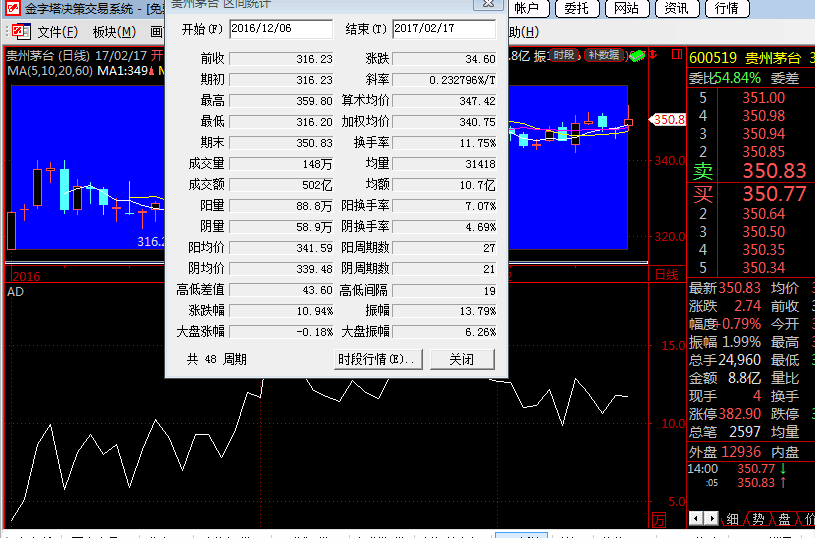The height and width of the screenshot is (538, 815).
Task: Click the 补数据 pill button above the chart
Action: (x=604, y=55)
